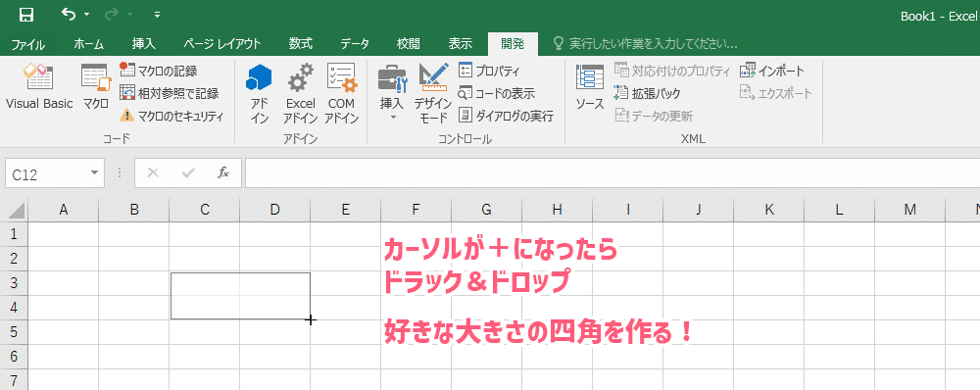Select column F header
Viewport: 980px width, 390px height.
416,210
